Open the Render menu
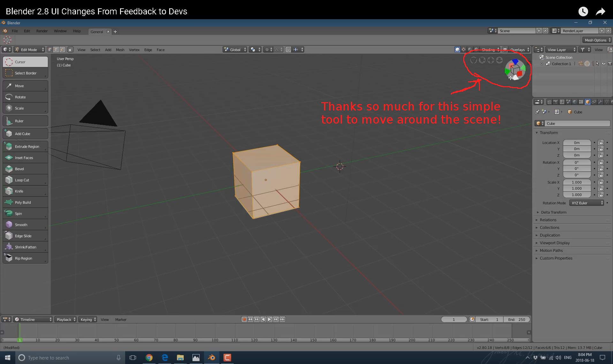This screenshot has height=364, width=613. pos(42,31)
